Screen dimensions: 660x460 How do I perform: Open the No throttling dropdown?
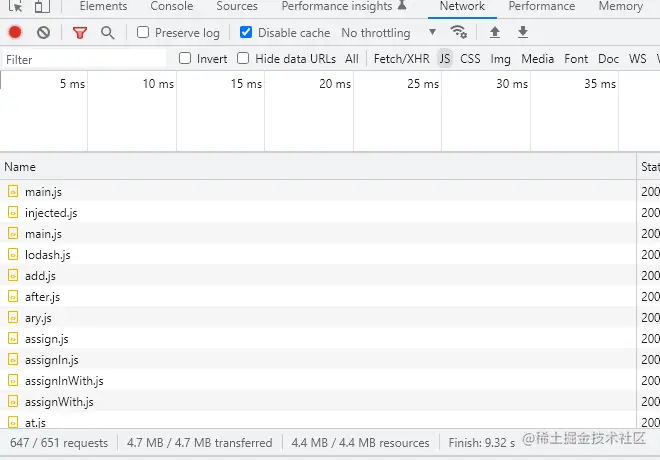coord(389,32)
